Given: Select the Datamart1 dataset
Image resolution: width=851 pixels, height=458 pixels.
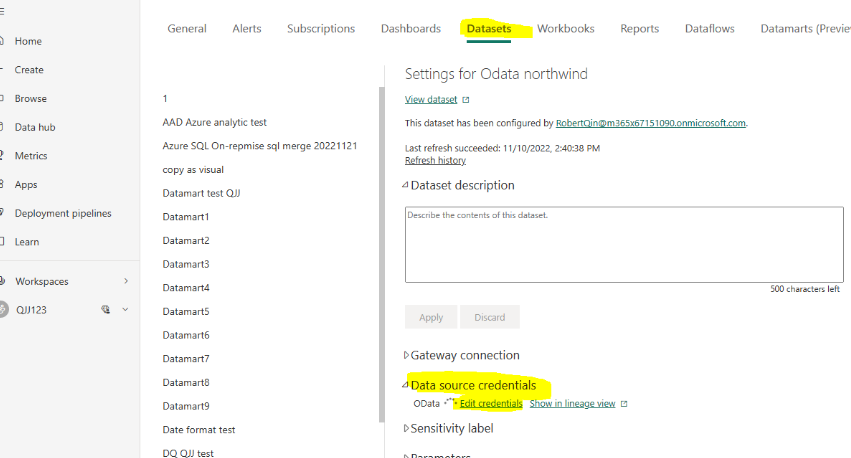Looking at the screenshot, I should [x=186, y=217].
